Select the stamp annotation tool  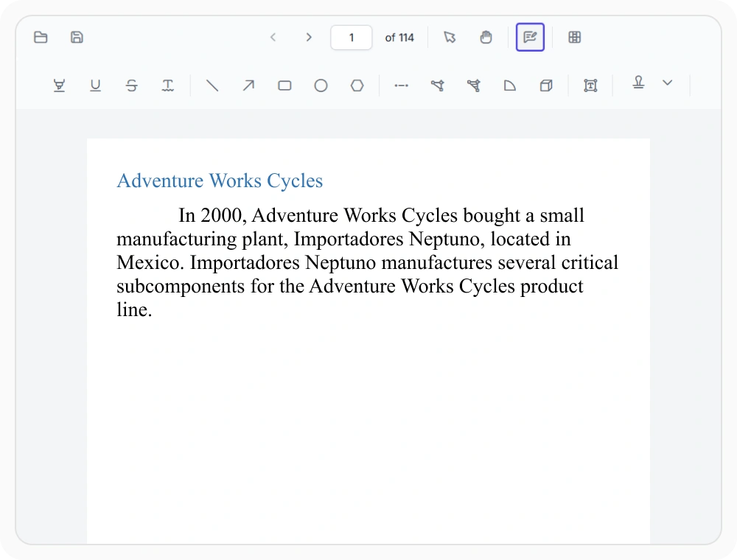tap(638, 83)
